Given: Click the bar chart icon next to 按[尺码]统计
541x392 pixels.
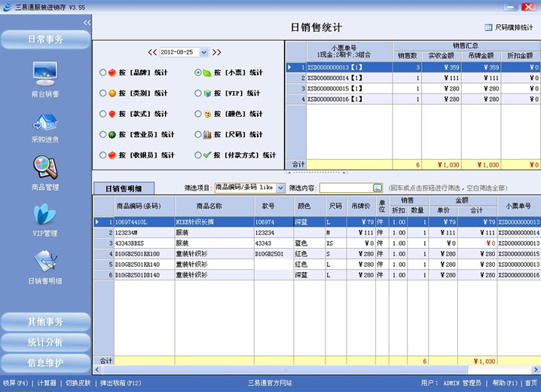Looking at the screenshot, I should [x=207, y=135].
